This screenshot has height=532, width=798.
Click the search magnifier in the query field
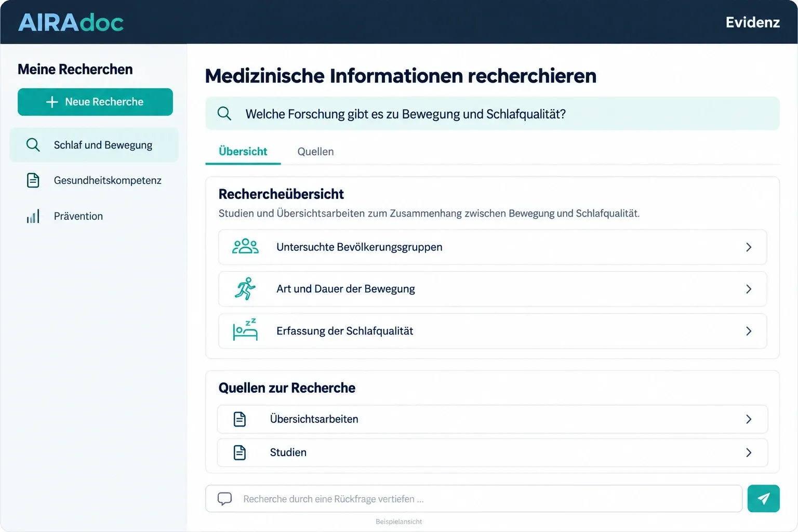point(224,113)
